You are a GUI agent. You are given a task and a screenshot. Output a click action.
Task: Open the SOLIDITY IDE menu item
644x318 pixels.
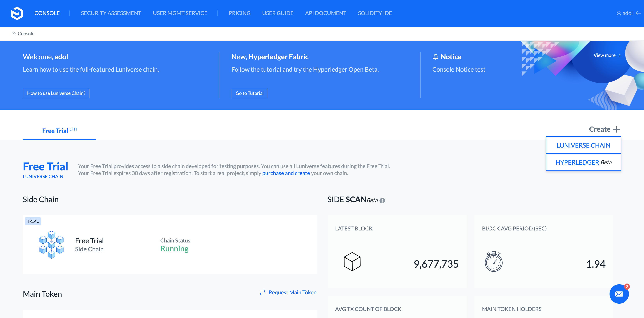click(x=375, y=13)
